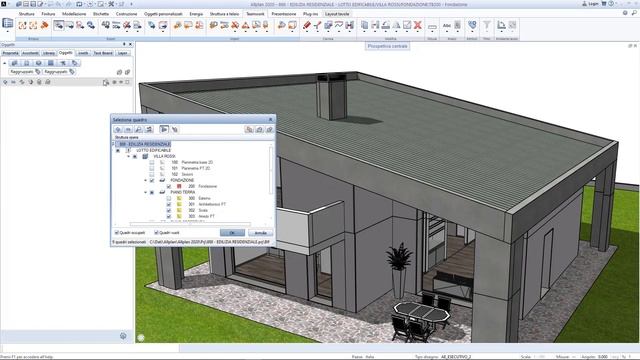The image size is (640, 360).
Task: Click the Annulla button
Action: tap(260, 233)
